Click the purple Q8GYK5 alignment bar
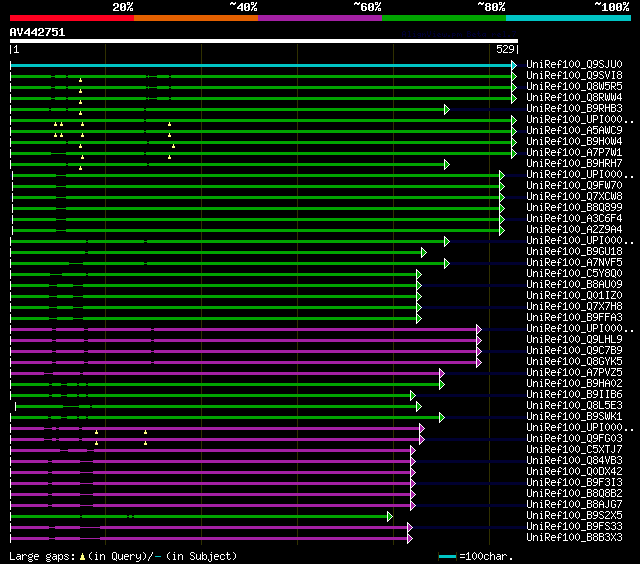Viewport: 640px width, 564px height. [244, 362]
